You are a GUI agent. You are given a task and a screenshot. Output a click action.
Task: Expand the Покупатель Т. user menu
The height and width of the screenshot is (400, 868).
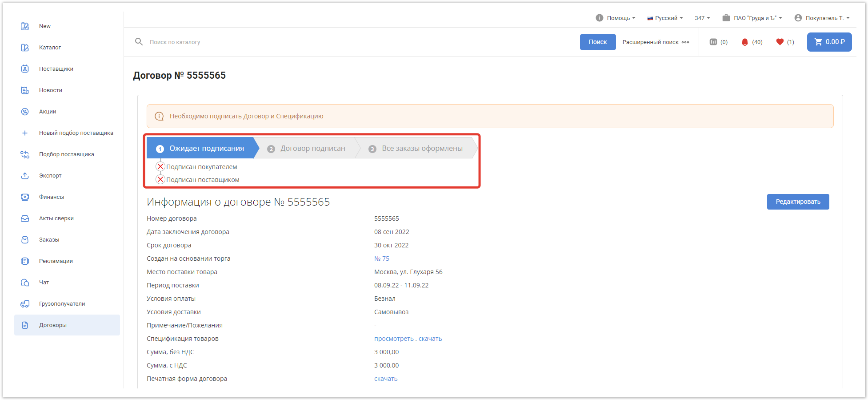tap(822, 18)
